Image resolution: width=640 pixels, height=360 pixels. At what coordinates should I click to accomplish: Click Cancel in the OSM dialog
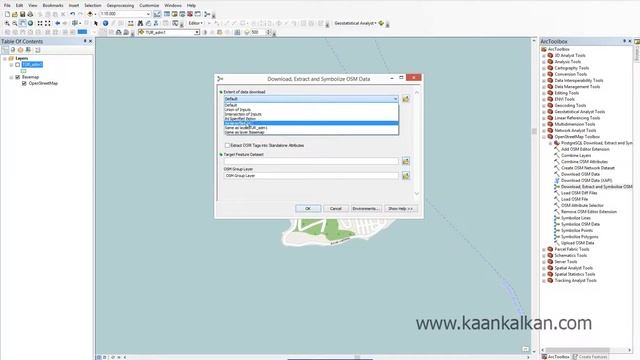point(336,209)
